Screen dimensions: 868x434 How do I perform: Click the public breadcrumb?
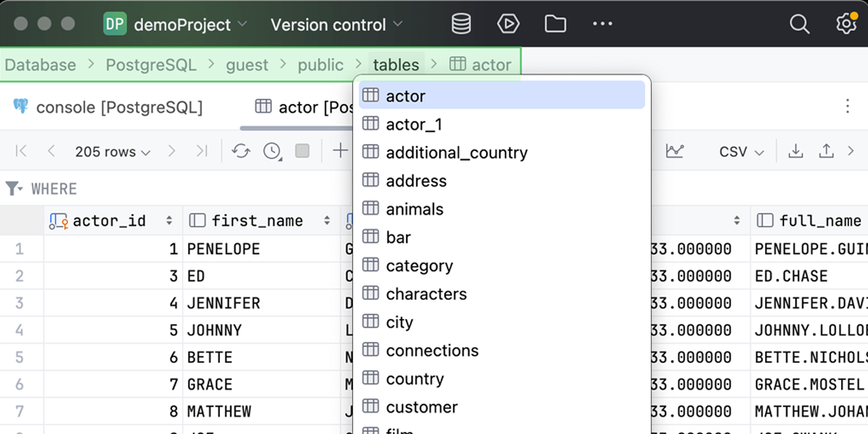[x=320, y=65]
